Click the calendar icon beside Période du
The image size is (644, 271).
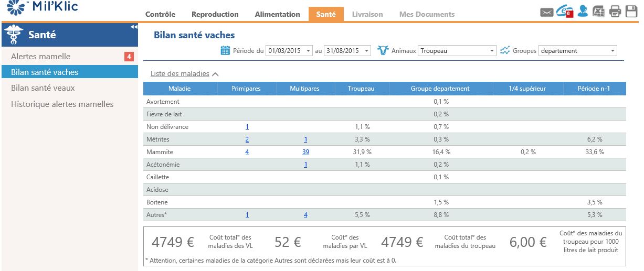coord(225,51)
